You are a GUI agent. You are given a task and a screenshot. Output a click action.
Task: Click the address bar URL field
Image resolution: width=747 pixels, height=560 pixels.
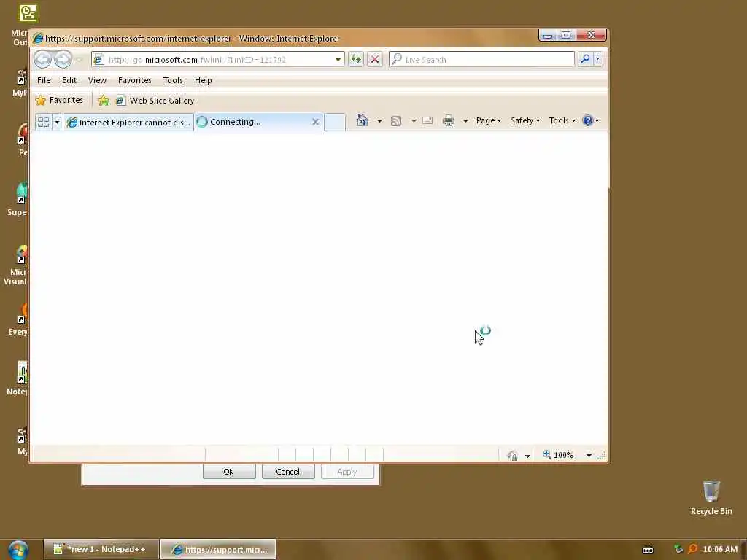click(x=218, y=60)
